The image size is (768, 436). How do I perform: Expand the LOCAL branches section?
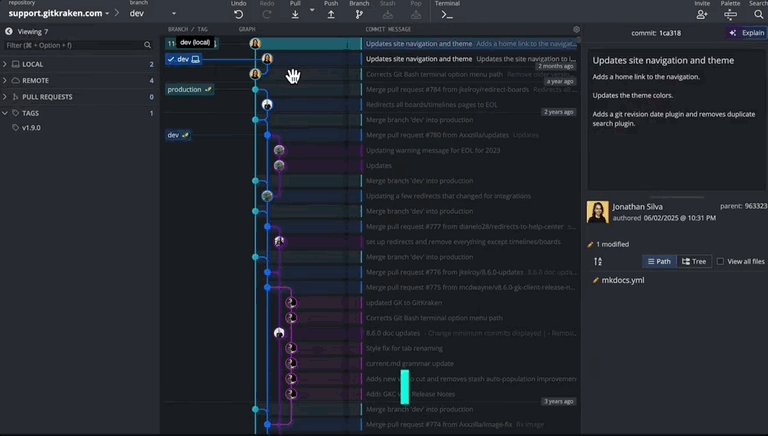click(33, 64)
